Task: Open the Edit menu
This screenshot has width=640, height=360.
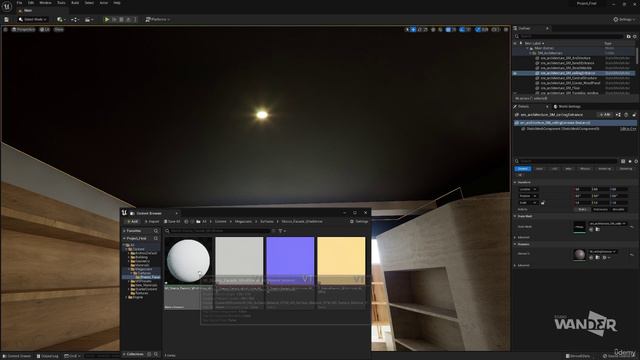Action: (x=31, y=3)
